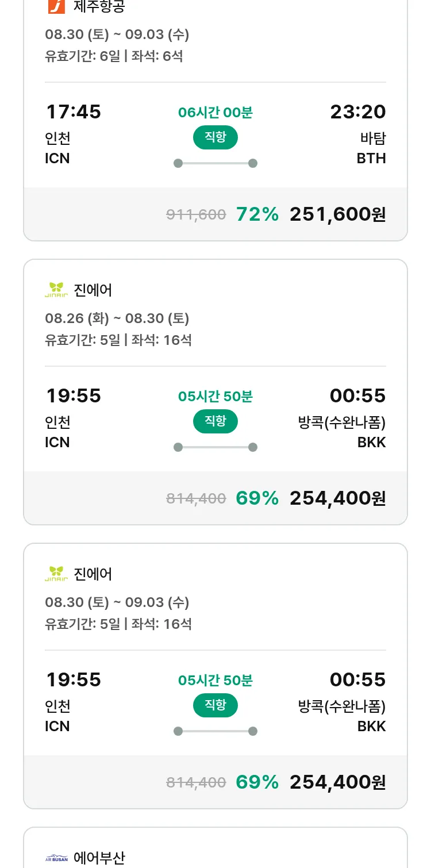This screenshot has height=868, width=431.
Task: Tap 직항 badge on Jin Air 08.30 flight
Action: pyautogui.click(x=215, y=705)
